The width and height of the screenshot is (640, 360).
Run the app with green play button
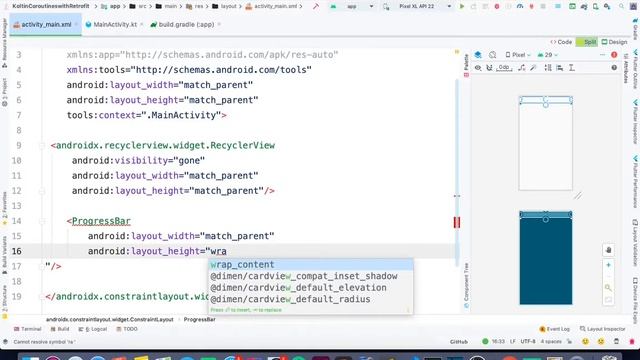[x=462, y=7]
